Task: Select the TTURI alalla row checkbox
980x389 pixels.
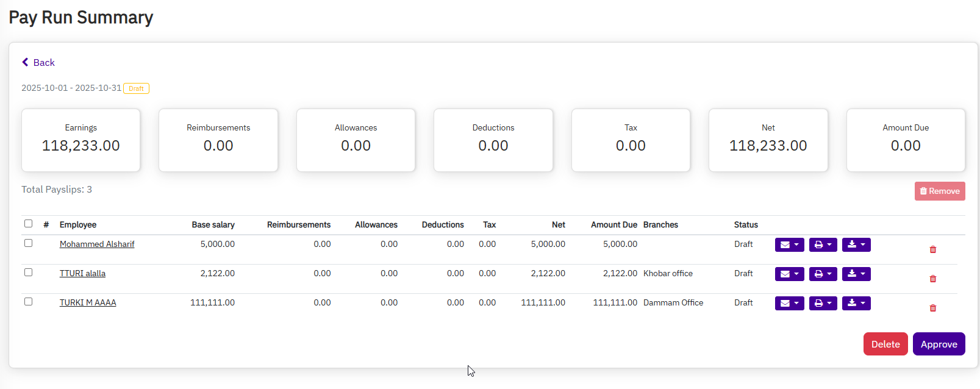Action: (x=28, y=273)
